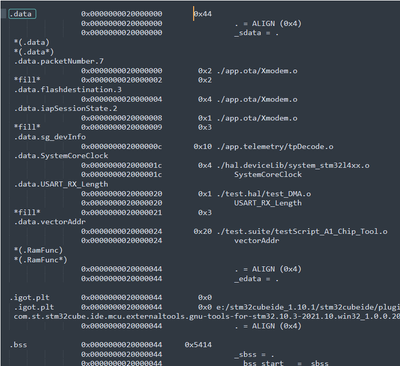Select the .data.packetNumber.7 entry
Image resolution: width=400 pixels, height=366 pixels.
point(59,61)
